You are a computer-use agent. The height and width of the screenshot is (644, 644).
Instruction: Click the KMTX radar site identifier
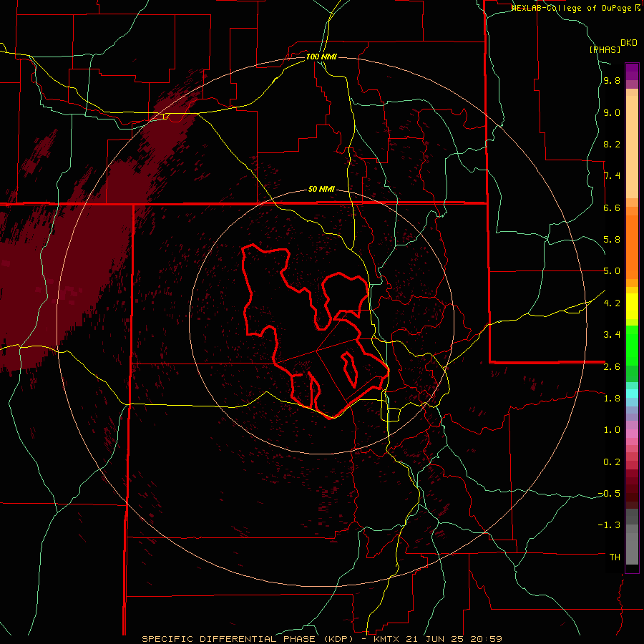point(387,639)
